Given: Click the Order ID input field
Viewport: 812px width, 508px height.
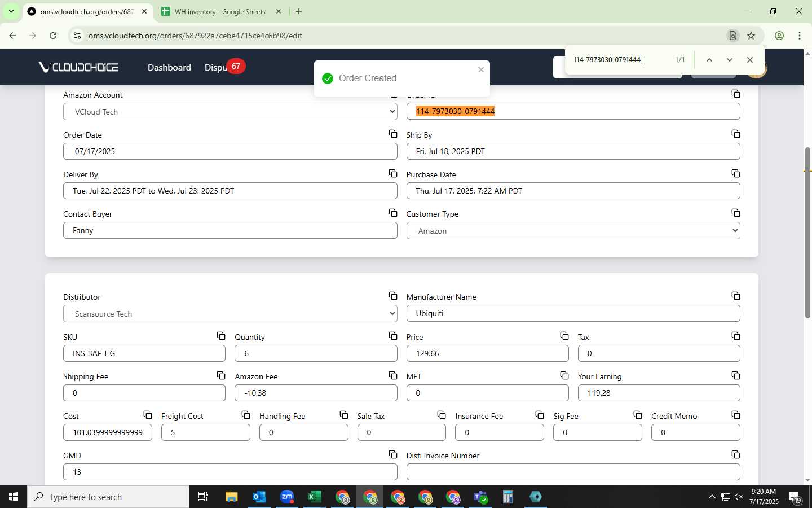Looking at the screenshot, I should pyautogui.click(x=573, y=111).
